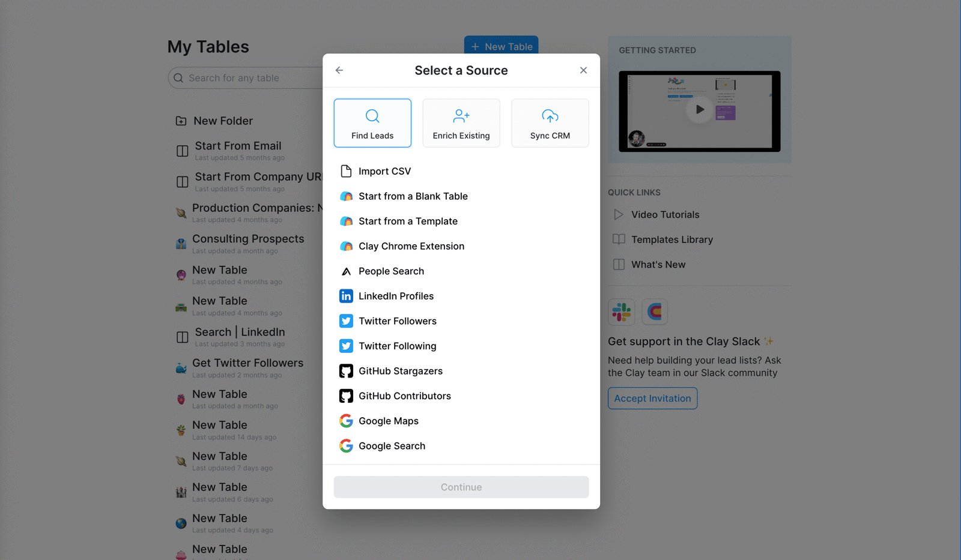
Task: Click the search magnifier icon in the table search
Action: pyautogui.click(x=178, y=78)
